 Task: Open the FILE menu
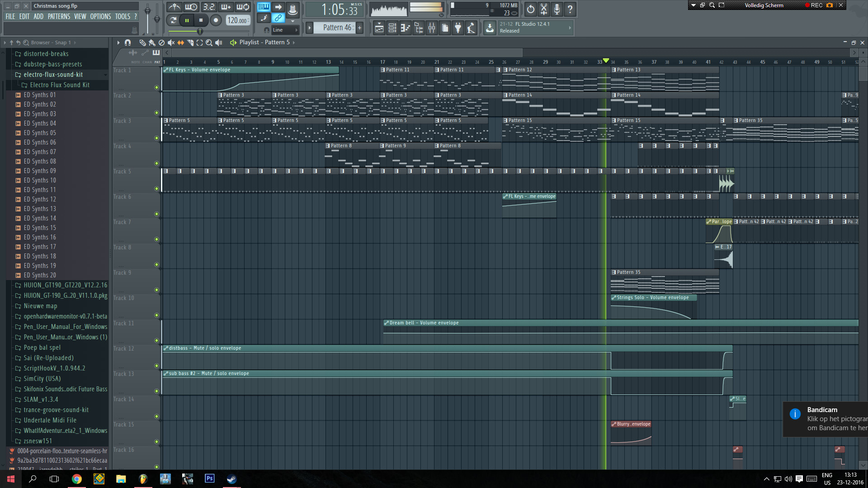[10, 16]
